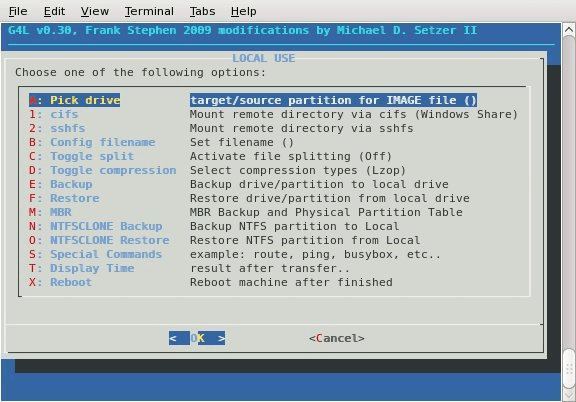Click the OK button
The height and width of the screenshot is (402, 576).
[197, 338]
